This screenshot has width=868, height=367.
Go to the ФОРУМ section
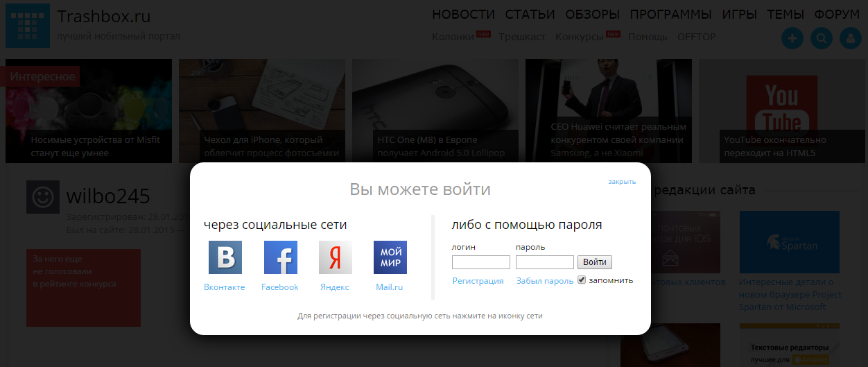(837, 15)
